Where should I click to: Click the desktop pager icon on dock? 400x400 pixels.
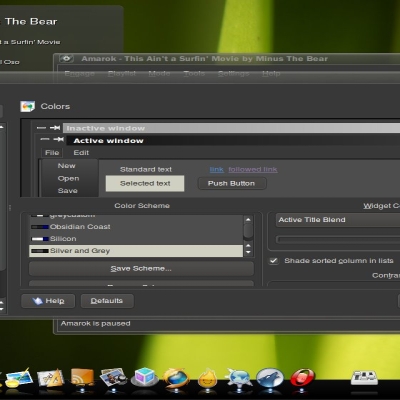pos(364,378)
